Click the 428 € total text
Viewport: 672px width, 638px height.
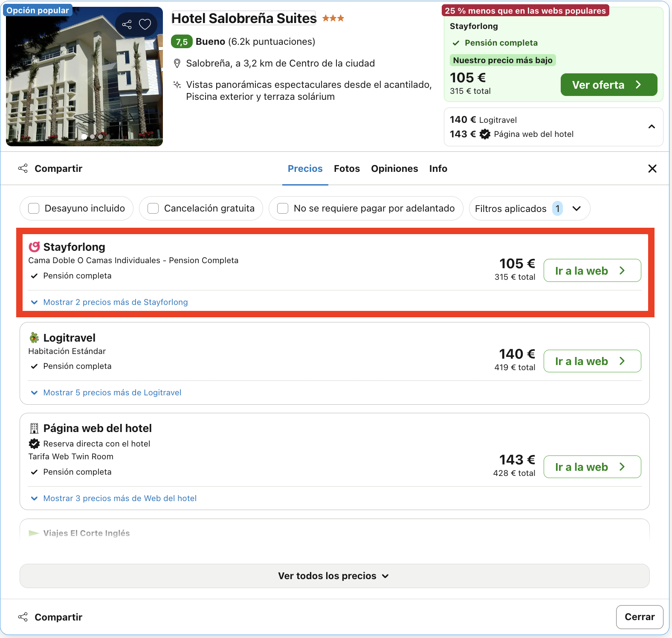point(514,473)
